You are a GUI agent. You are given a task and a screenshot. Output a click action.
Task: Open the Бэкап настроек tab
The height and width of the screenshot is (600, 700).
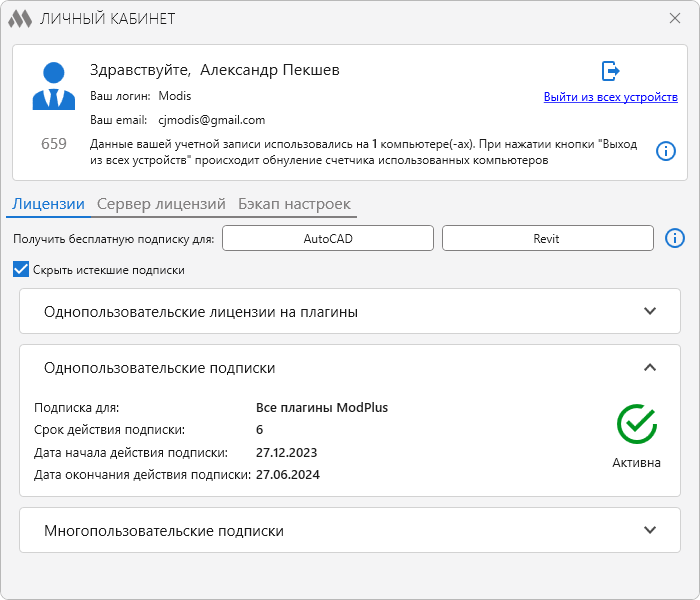tap(294, 204)
